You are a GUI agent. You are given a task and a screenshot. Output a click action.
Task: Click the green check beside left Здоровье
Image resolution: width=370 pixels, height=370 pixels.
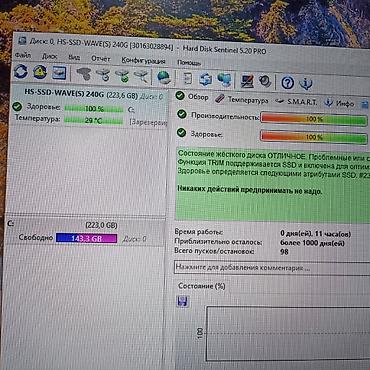pyautogui.click(x=17, y=106)
